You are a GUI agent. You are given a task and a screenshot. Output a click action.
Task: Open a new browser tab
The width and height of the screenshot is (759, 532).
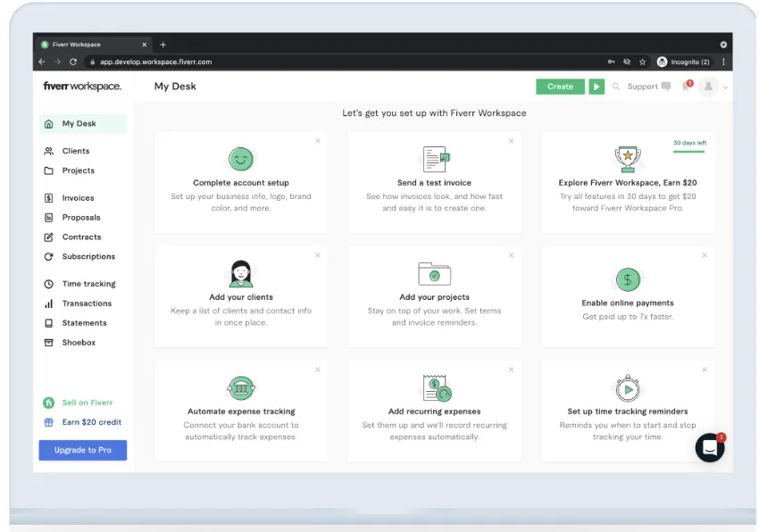coord(163,45)
